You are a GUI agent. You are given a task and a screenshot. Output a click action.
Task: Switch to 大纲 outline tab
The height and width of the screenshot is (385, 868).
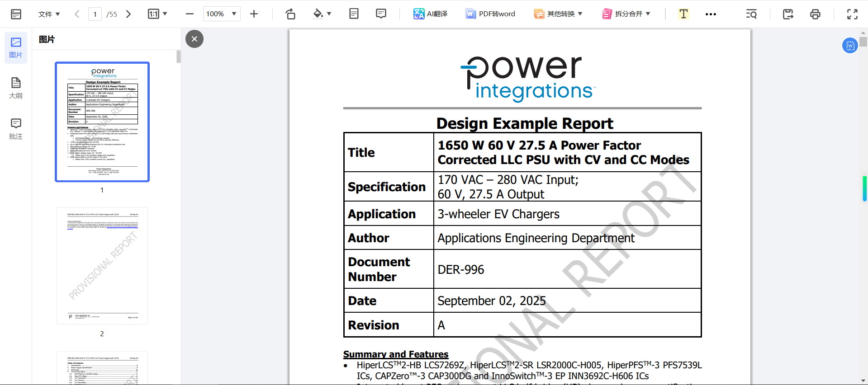(16, 88)
